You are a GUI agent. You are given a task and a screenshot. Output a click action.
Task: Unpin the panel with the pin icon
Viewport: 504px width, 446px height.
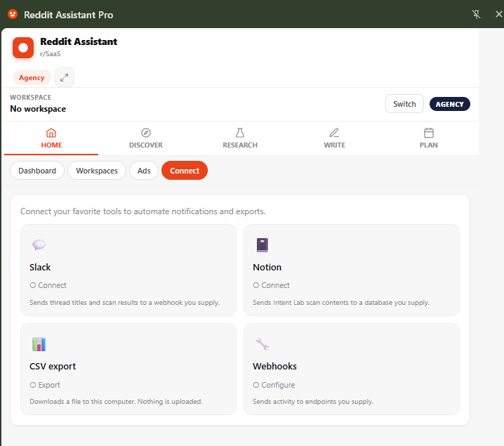pyautogui.click(x=476, y=14)
